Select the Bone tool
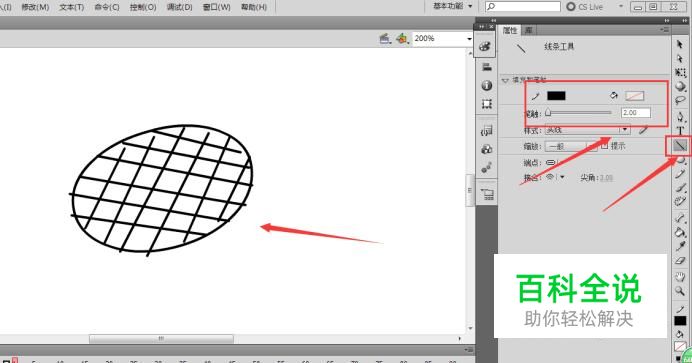The width and height of the screenshot is (692, 363). point(680,218)
